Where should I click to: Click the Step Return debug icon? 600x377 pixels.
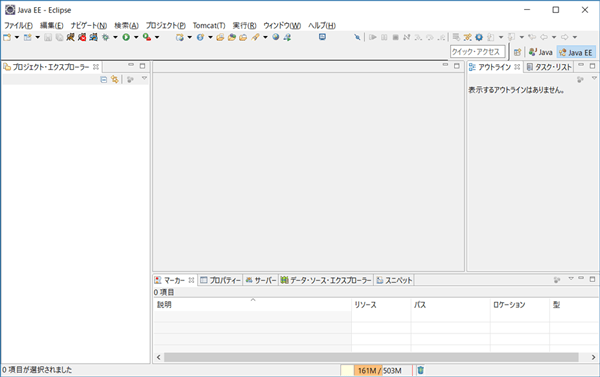pyautogui.click(x=441, y=37)
